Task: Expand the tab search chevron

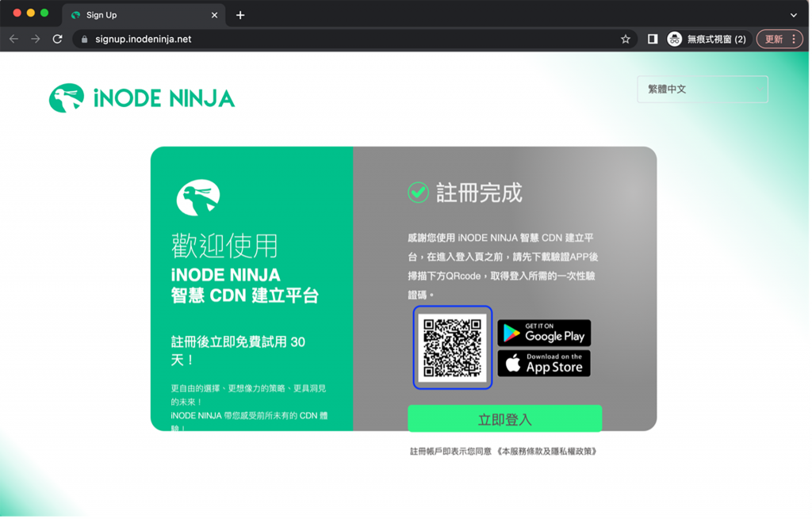Action: [x=793, y=15]
